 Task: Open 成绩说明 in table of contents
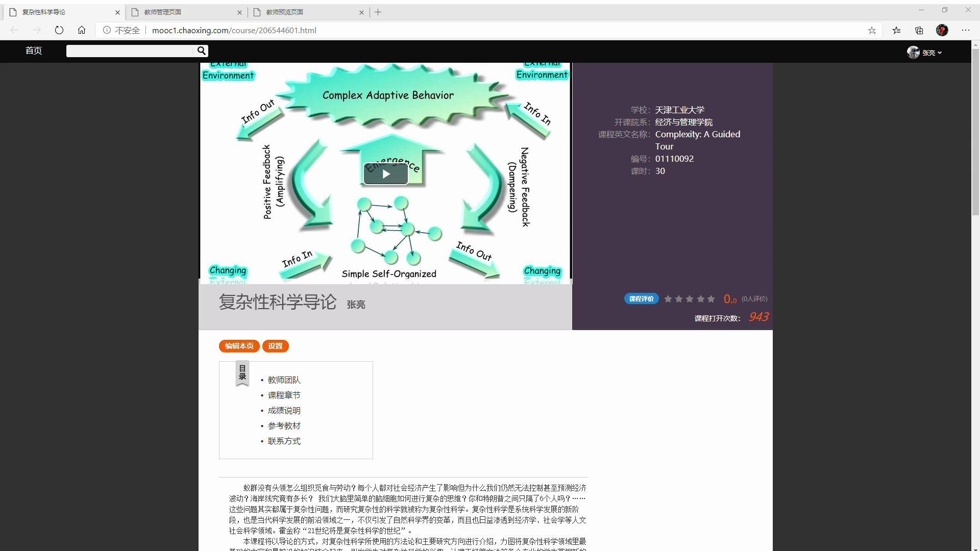[x=284, y=411]
